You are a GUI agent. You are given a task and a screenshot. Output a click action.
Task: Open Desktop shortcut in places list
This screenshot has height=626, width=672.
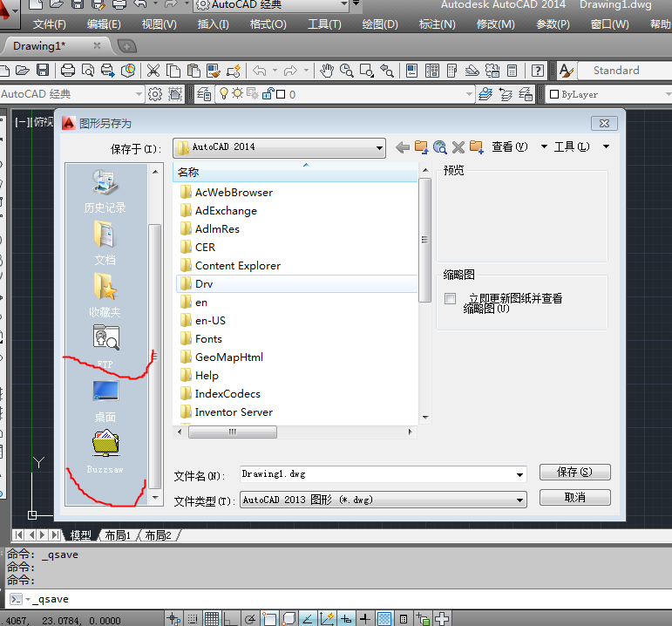(105, 401)
